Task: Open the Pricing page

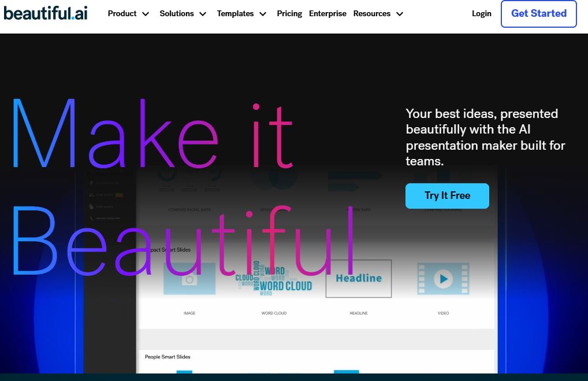Action: [x=289, y=13]
